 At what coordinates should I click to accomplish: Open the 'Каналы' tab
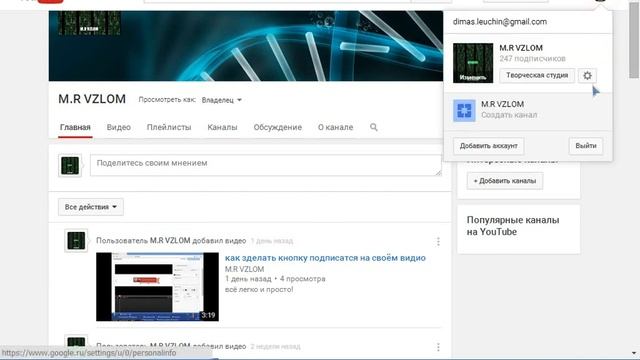pos(222,127)
